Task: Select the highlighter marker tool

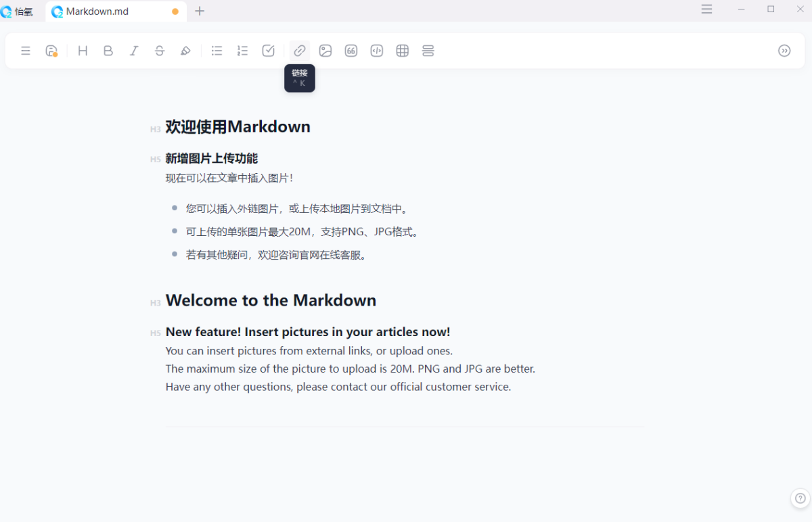Action: (x=185, y=51)
